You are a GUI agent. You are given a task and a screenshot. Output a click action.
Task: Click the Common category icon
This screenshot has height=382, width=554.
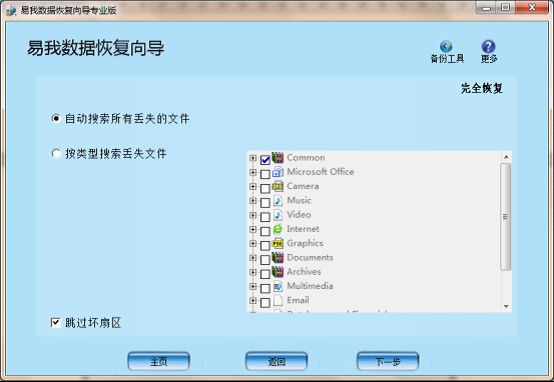click(x=278, y=158)
